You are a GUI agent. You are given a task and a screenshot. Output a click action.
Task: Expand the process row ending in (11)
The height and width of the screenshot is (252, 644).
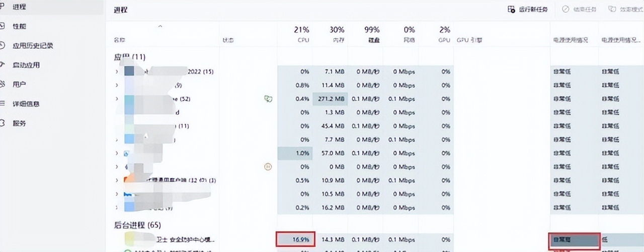pyautogui.click(x=117, y=126)
